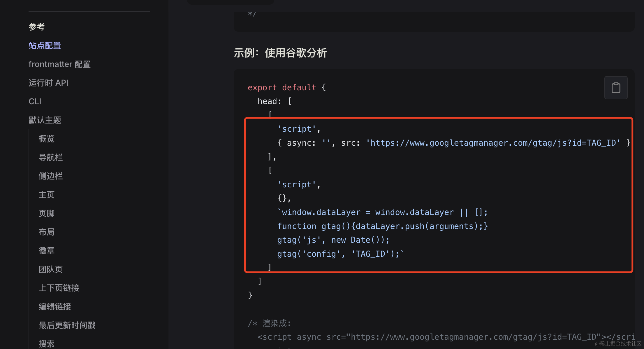Open the 页脚 sidebar item

point(47,214)
